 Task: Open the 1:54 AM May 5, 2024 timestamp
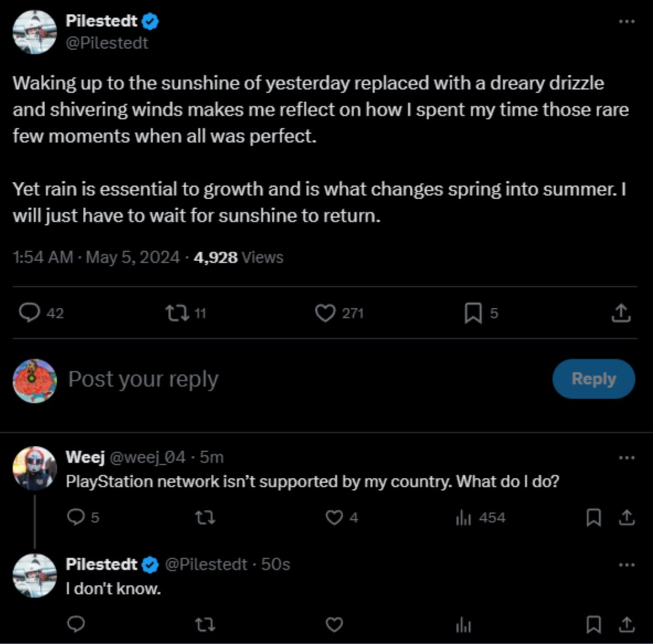click(x=96, y=257)
